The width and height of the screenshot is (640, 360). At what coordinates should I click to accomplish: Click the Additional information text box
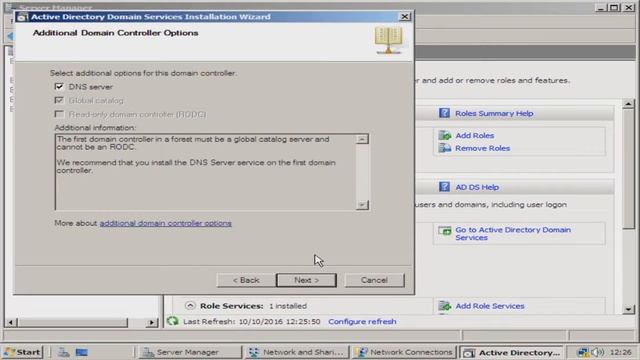[212, 172]
